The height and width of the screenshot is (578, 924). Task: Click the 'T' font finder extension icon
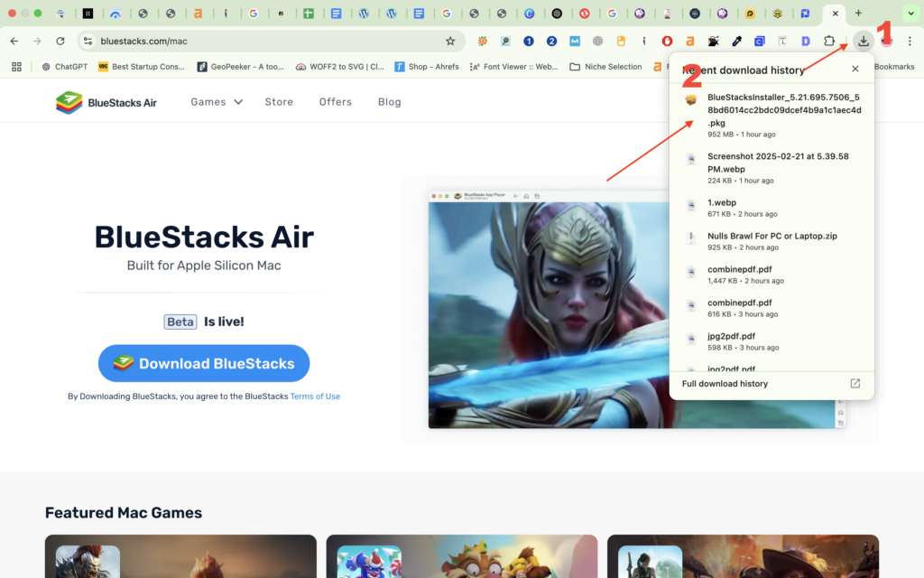(x=782, y=41)
